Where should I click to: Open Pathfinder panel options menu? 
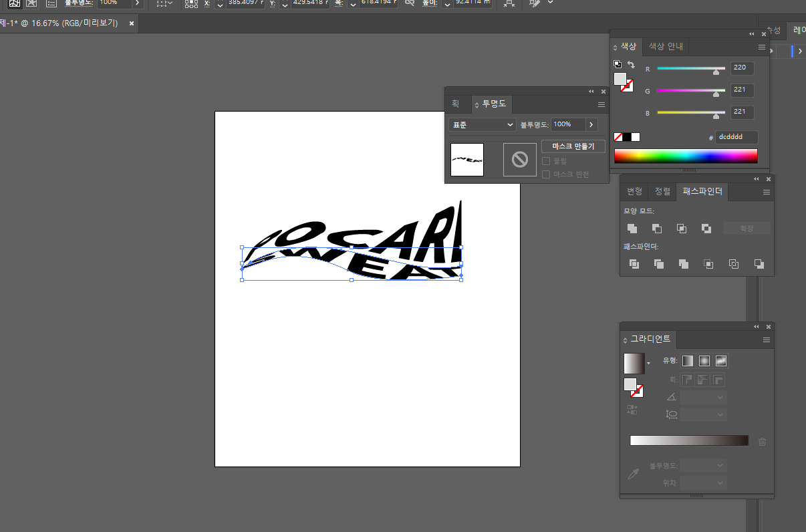pos(767,192)
